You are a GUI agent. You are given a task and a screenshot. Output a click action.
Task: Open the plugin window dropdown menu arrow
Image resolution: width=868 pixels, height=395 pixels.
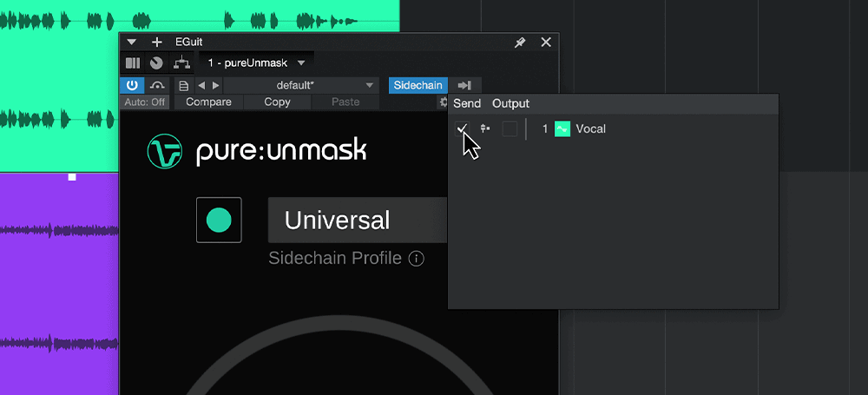[131, 42]
